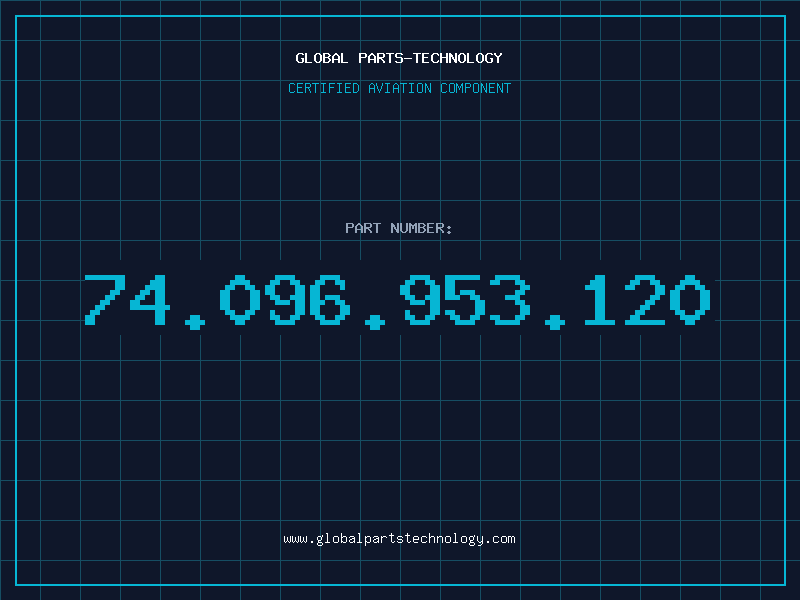Image resolution: width=800 pixels, height=600 pixels.
Task: Select the CERTIFIED AVIATION COMPONENT subtitle
Action: pos(399,88)
